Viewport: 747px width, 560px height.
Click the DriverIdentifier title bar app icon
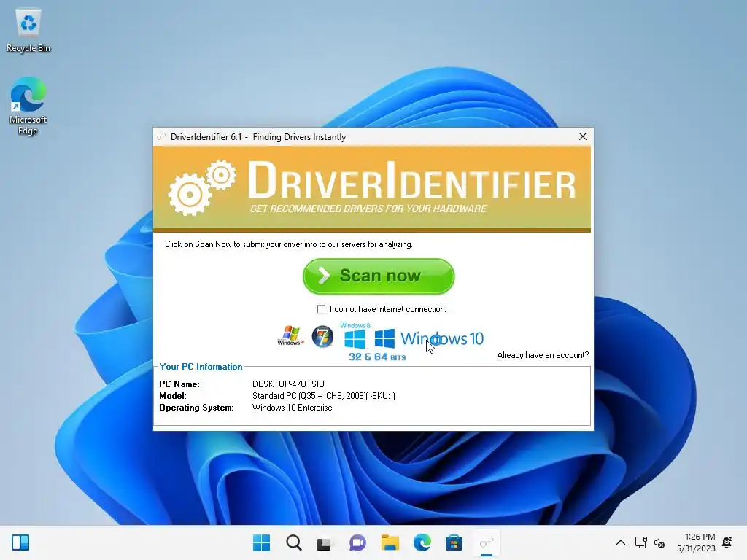tap(161, 137)
